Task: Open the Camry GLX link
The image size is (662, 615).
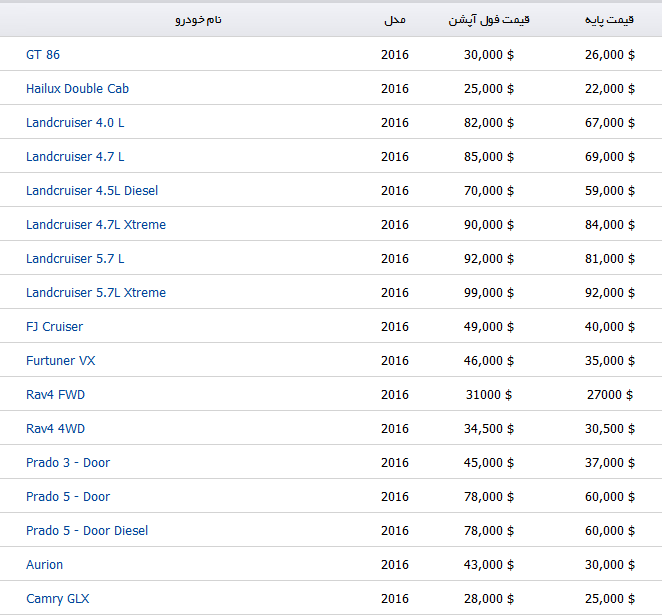Action: coord(58,599)
